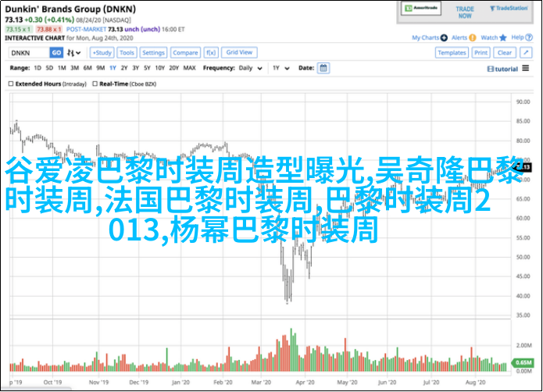Select the 6M range
This screenshot has width=543, height=392.
[x=88, y=68]
